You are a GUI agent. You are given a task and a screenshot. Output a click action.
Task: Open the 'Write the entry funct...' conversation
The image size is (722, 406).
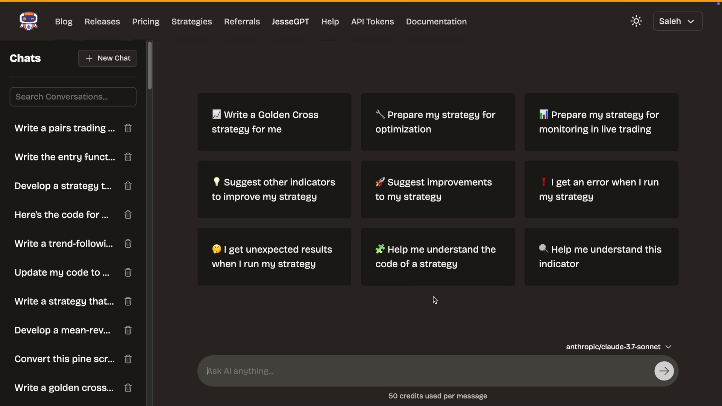[64, 157]
